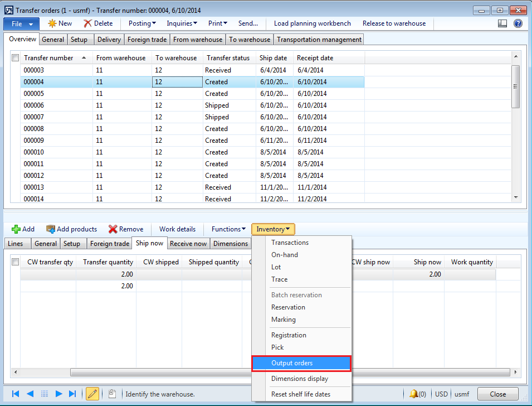532x406 pixels.
Task: Close the Transfer orders window with Close button
Action: tap(497, 394)
